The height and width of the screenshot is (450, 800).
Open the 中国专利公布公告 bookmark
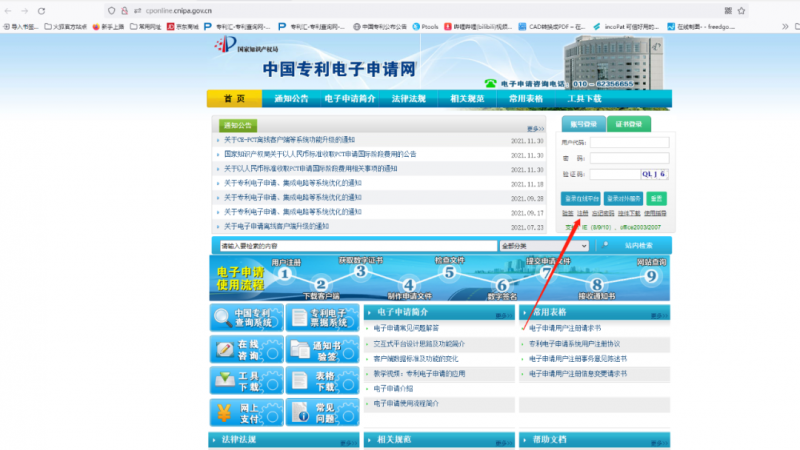[380, 27]
